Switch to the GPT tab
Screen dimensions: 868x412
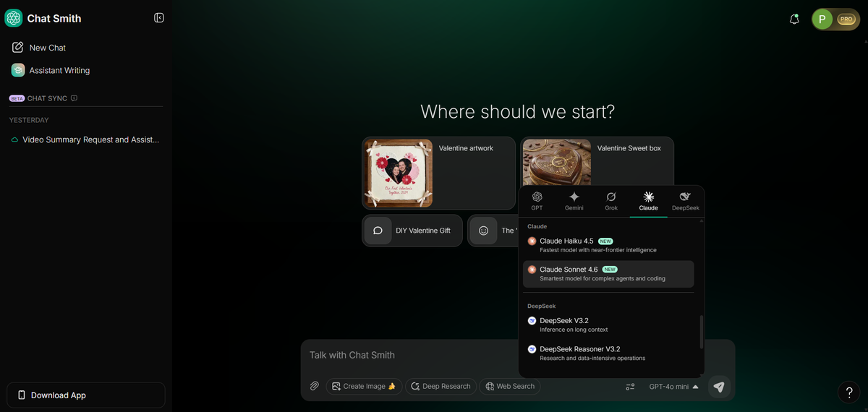(x=537, y=202)
